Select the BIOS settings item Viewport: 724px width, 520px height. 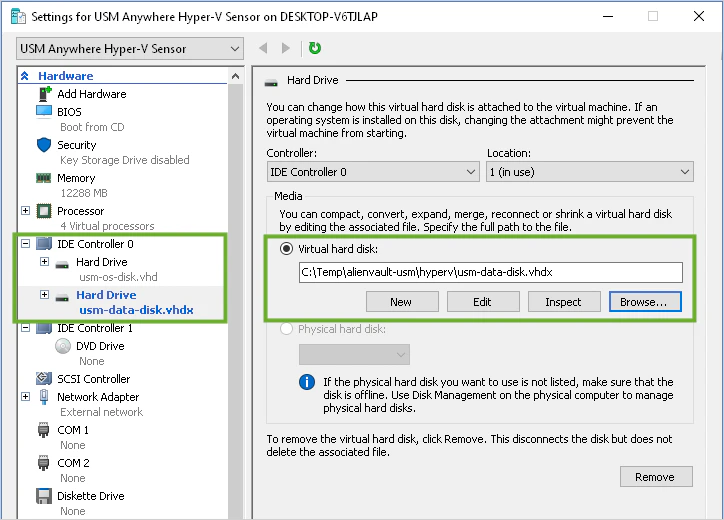(69, 112)
